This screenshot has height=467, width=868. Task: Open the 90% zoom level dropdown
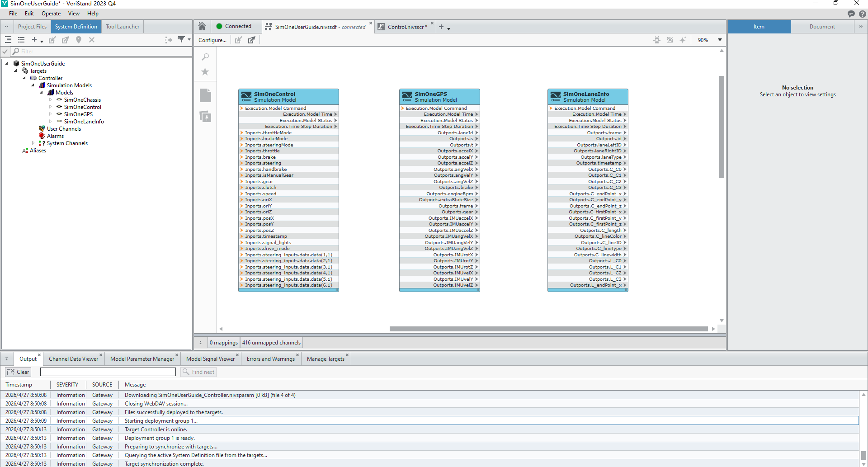[x=720, y=40]
